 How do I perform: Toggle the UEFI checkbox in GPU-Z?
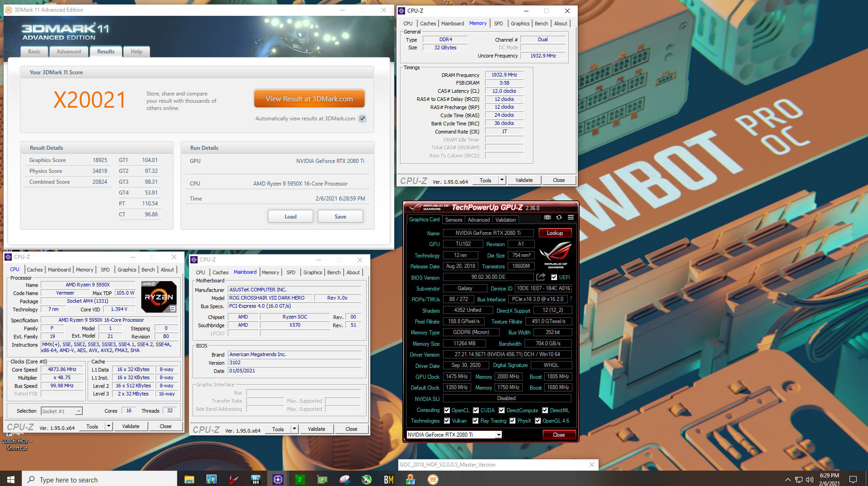[x=554, y=277]
